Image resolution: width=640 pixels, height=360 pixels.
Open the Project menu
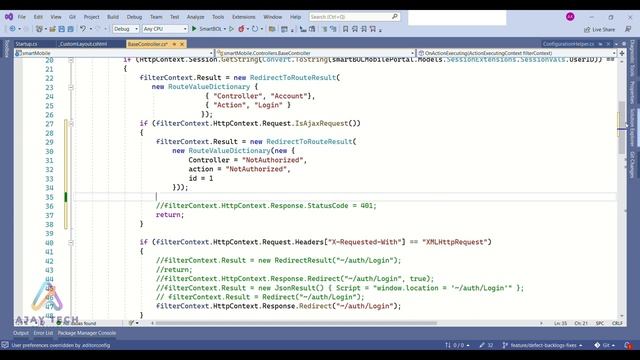pos(91,17)
